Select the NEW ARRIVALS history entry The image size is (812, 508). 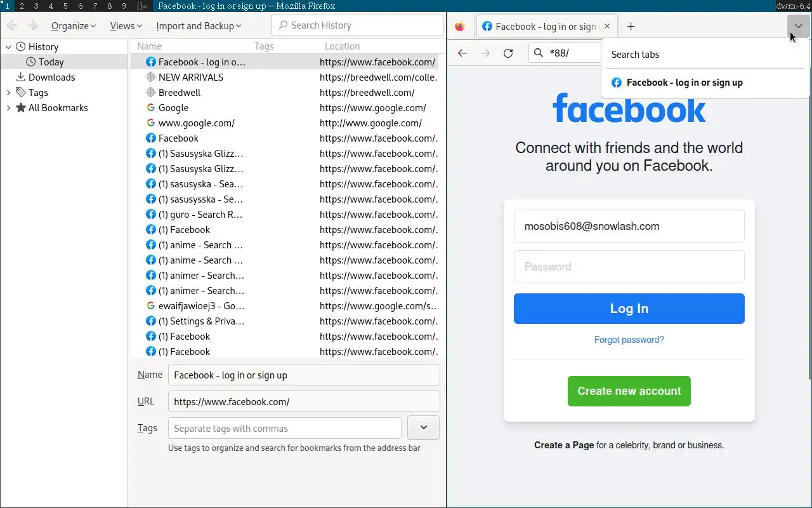(x=284, y=77)
